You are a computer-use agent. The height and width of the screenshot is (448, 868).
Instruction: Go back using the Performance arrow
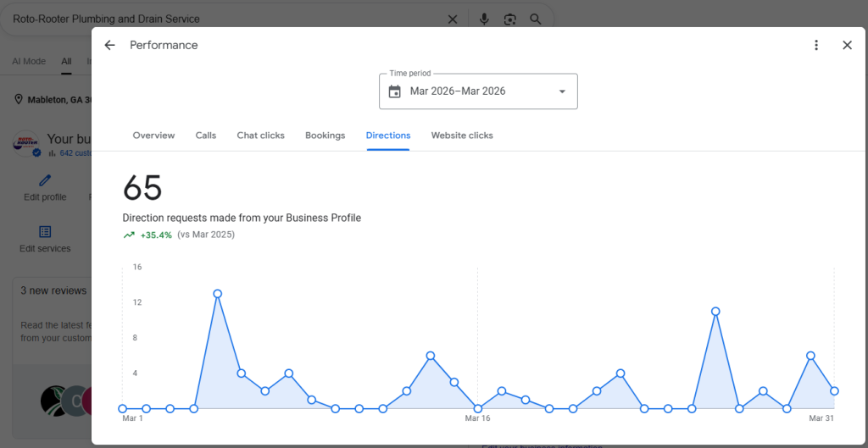point(109,46)
